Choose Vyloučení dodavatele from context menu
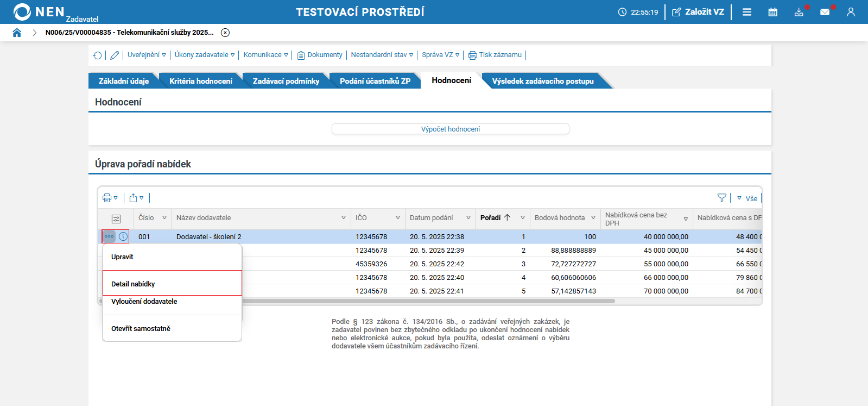868x406 pixels. coord(172,302)
